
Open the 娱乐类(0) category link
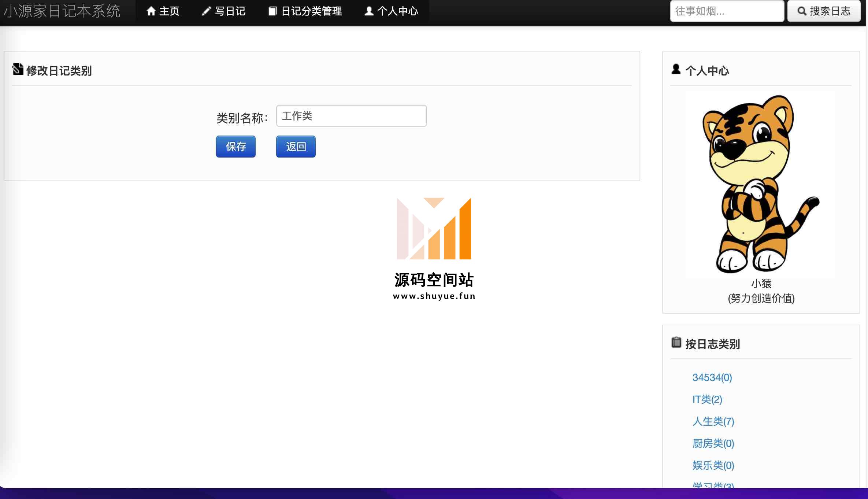point(713,465)
